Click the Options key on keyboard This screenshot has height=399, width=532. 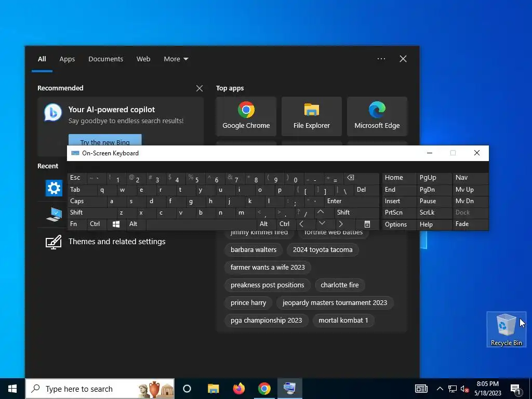[400, 224]
